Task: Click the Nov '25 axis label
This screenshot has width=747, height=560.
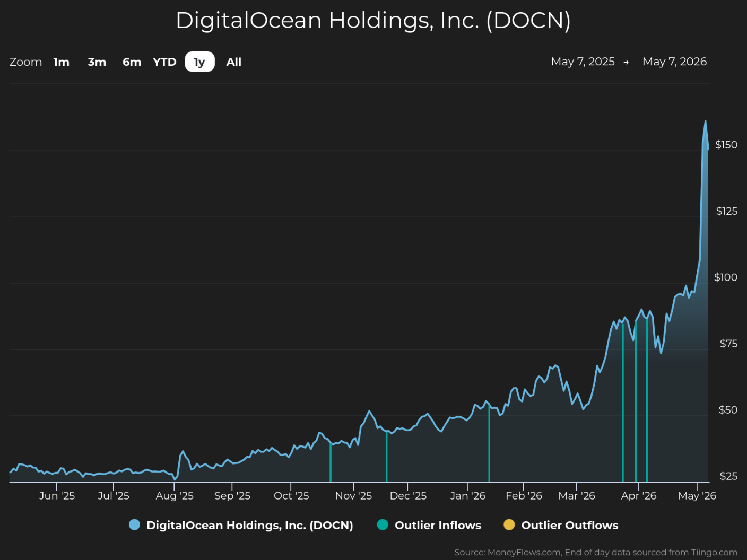Action: pos(353,496)
